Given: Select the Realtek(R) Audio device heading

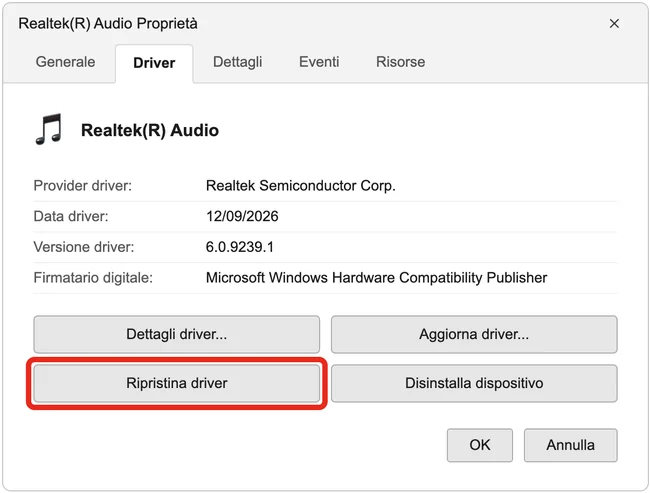Looking at the screenshot, I should click(150, 130).
